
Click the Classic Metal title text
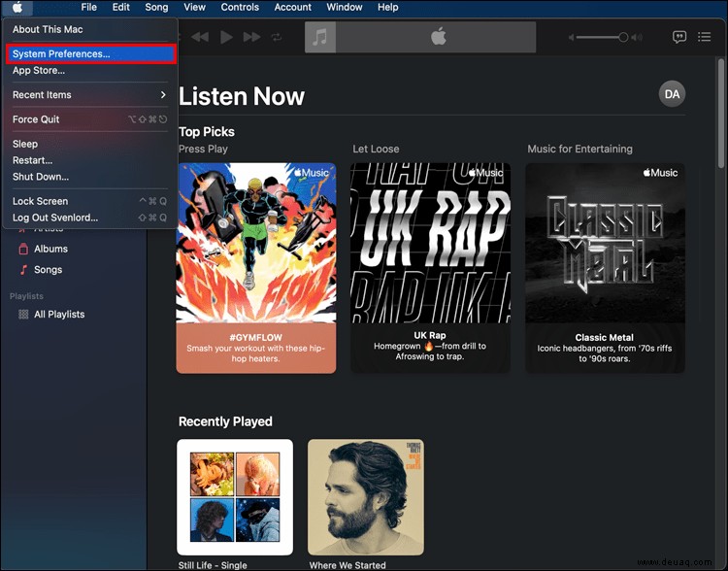605,338
